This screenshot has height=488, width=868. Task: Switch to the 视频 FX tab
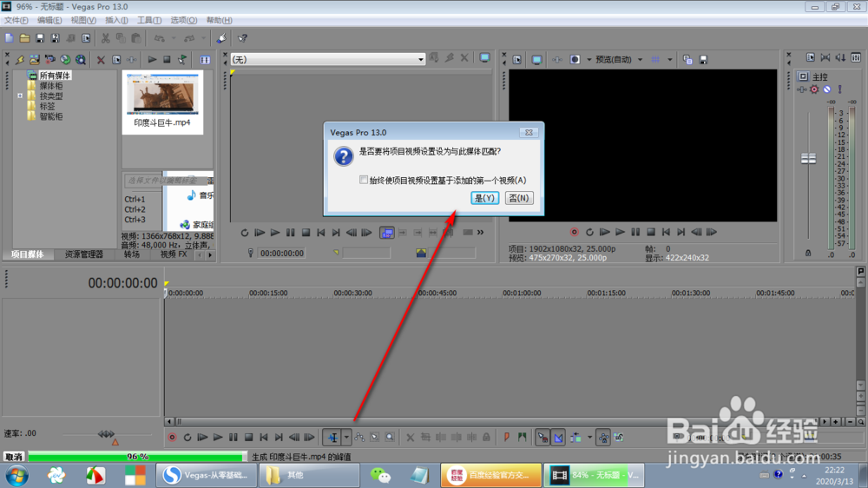coord(174,254)
